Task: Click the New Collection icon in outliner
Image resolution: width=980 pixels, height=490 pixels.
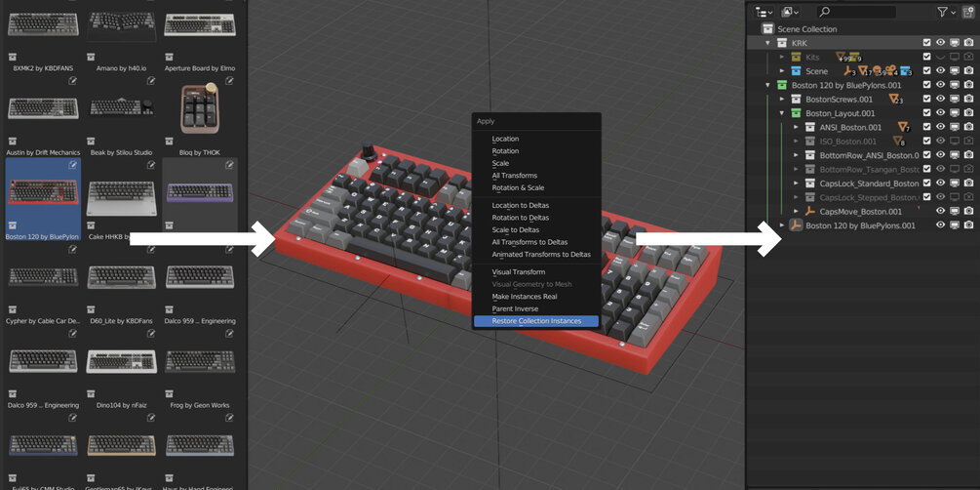Action: coord(968,12)
